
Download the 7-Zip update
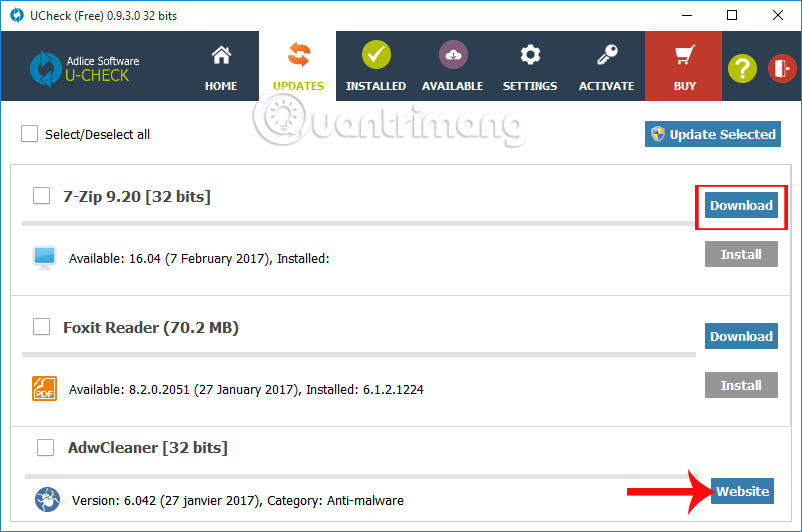741,205
